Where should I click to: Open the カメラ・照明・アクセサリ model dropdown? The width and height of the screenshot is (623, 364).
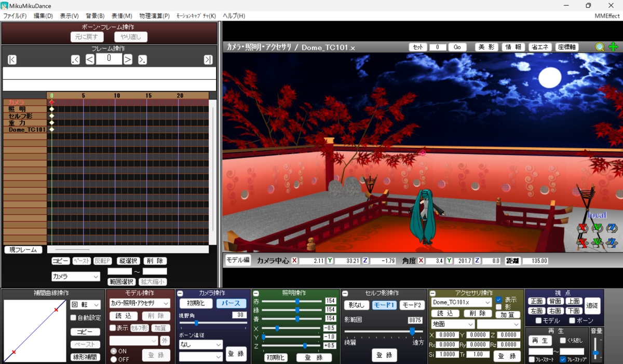[140, 303]
